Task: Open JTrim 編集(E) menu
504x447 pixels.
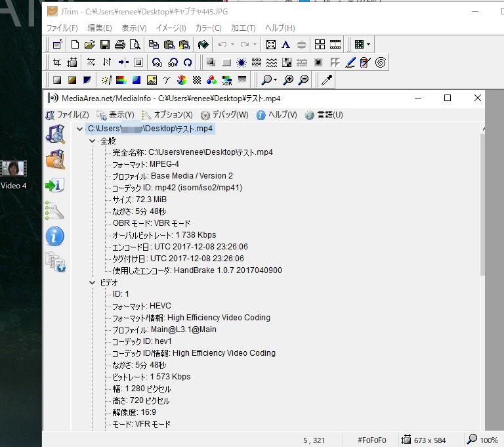Action: point(100,28)
